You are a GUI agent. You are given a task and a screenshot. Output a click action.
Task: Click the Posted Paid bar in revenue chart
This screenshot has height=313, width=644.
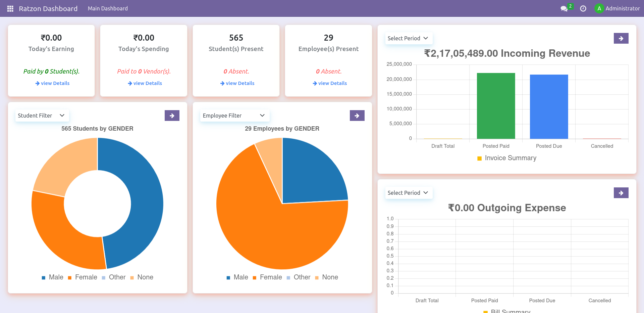click(496, 106)
